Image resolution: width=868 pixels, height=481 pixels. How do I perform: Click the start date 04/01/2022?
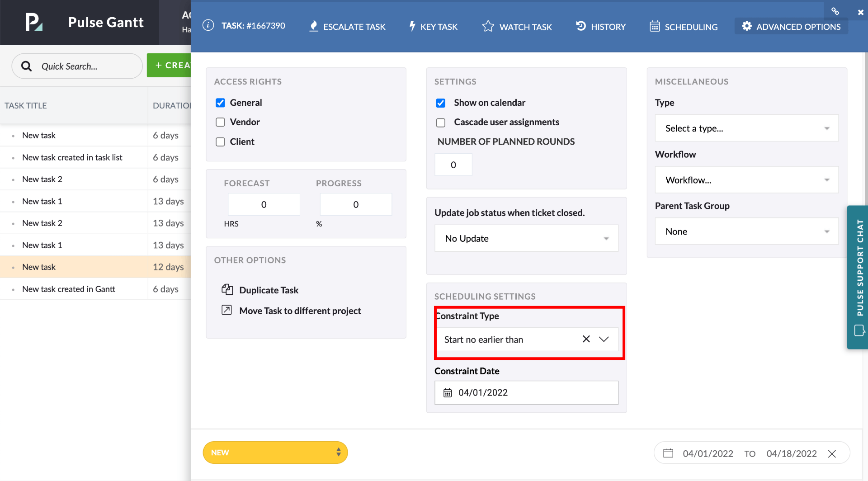708,453
